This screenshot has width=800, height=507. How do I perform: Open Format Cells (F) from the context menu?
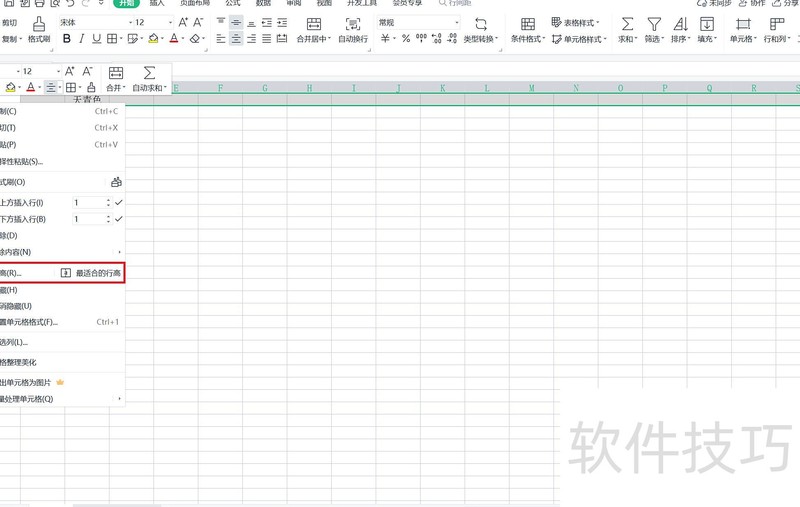(60, 322)
